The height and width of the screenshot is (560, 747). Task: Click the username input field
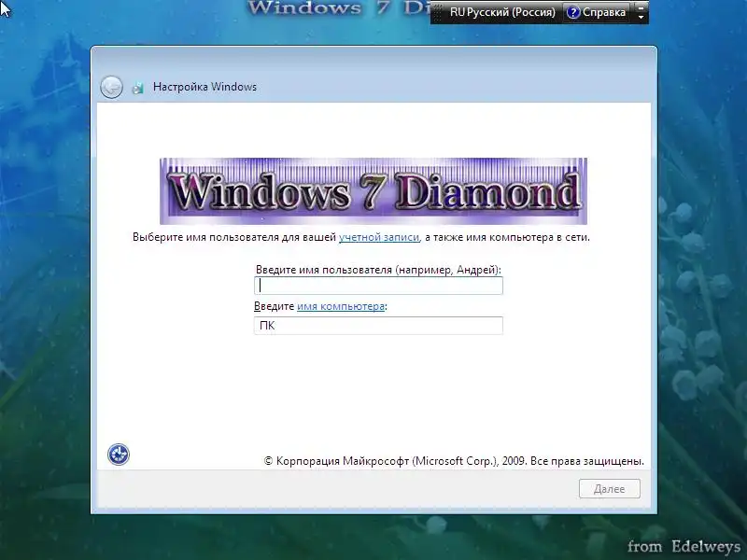point(378,286)
